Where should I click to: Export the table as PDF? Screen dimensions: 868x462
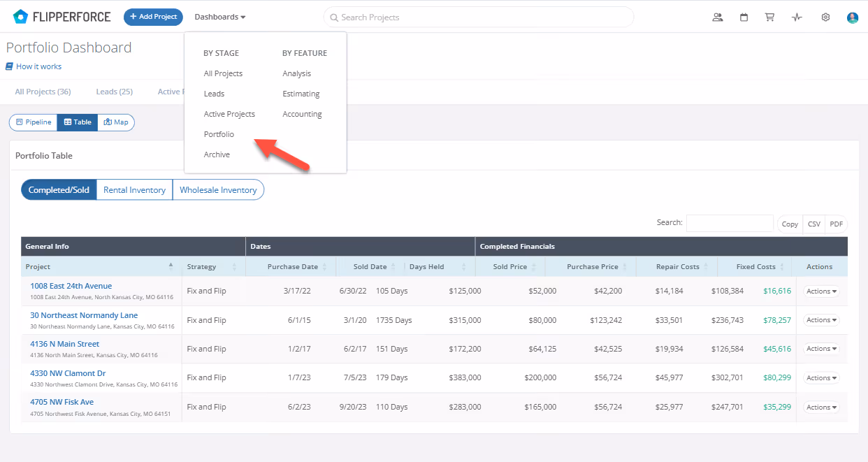click(837, 224)
